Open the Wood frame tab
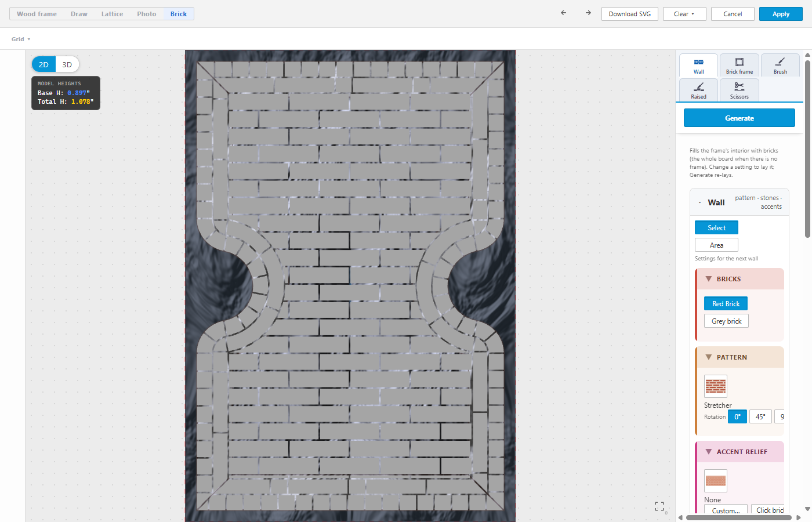 pos(37,14)
